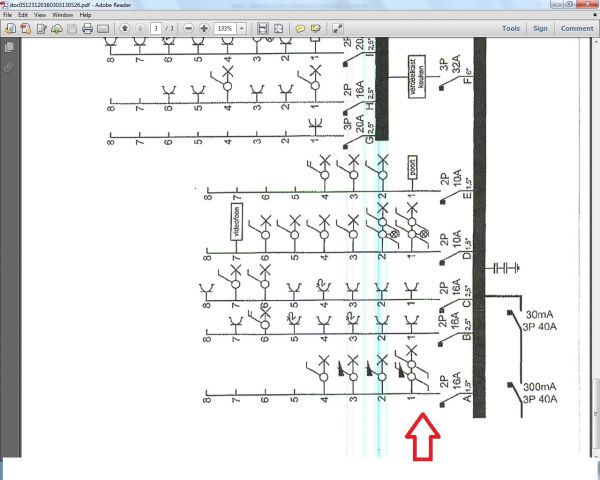Click the Adobe Reader title bar icon
Viewport: 600px width, 480px height.
pyautogui.click(x=4, y=5)
